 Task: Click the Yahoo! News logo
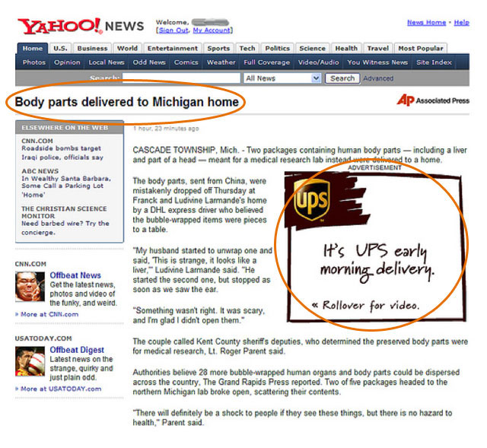pos(81,26)
